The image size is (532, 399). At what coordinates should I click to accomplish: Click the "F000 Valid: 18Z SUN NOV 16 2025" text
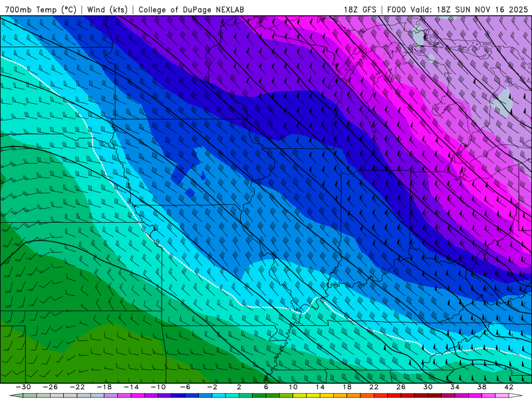click(x=458, y=9)
